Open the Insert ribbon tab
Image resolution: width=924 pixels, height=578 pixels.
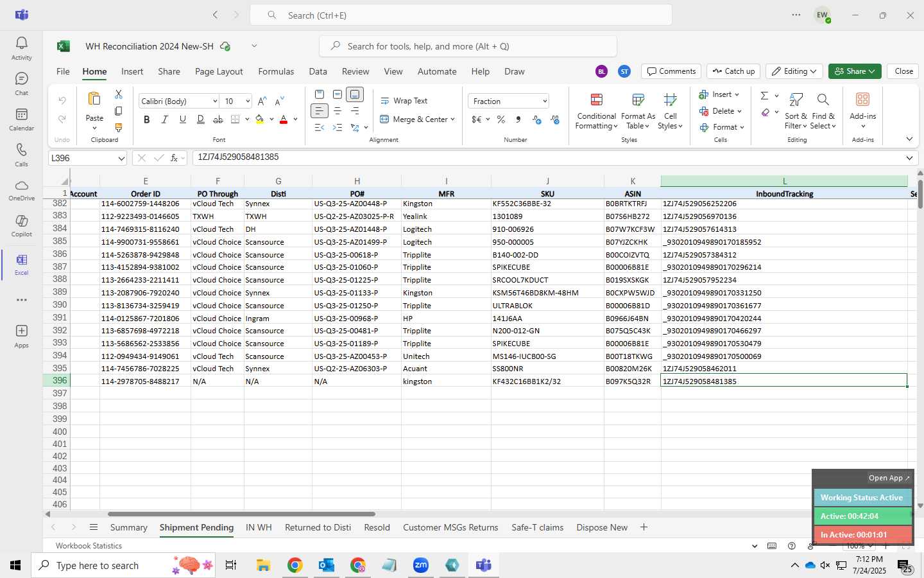132,71
